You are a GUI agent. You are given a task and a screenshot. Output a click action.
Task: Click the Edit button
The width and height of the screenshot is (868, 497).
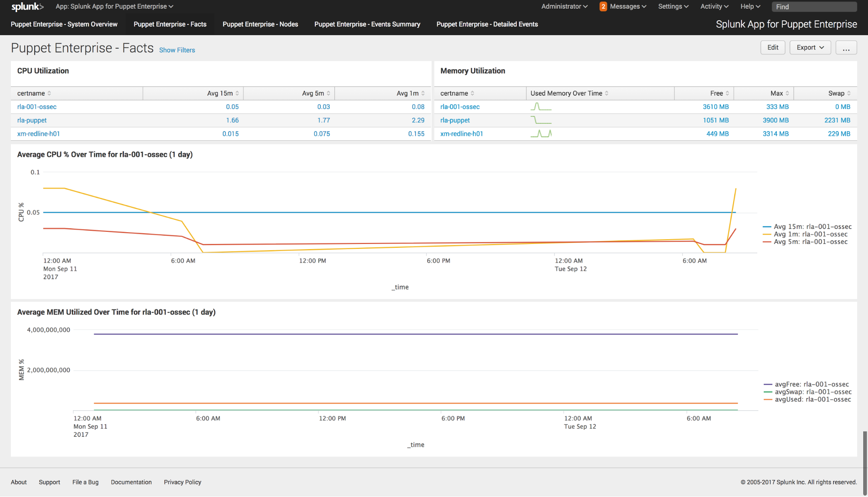click(772, 47)
